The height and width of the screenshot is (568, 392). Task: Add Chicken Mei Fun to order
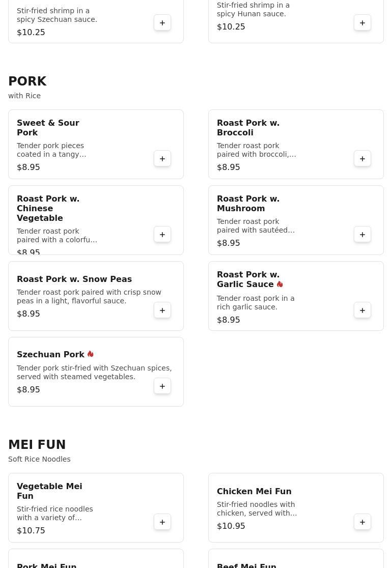tap(362, 522)
